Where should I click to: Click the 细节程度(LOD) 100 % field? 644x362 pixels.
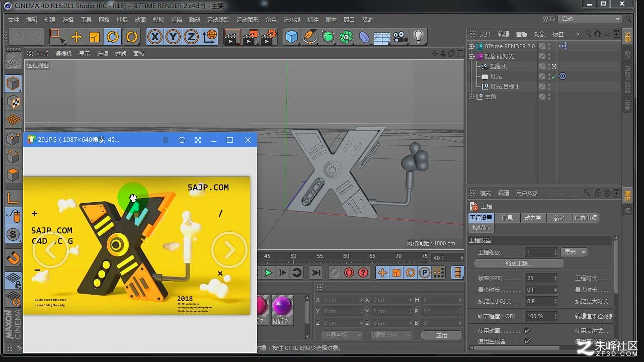click(x=541, y=316)
